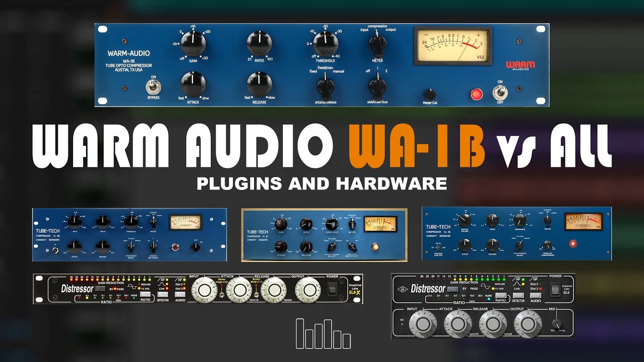Click orange power lamp on middle Tube-Tech plugin
Image resolution: width=644 pixels, height=362 pixels.
click(374, 246)
